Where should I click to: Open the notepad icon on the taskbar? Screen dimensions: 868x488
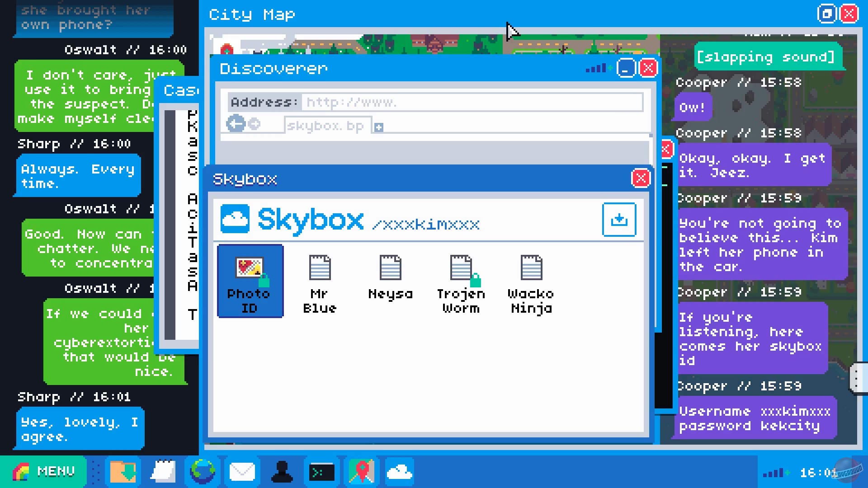click(163, 471)
